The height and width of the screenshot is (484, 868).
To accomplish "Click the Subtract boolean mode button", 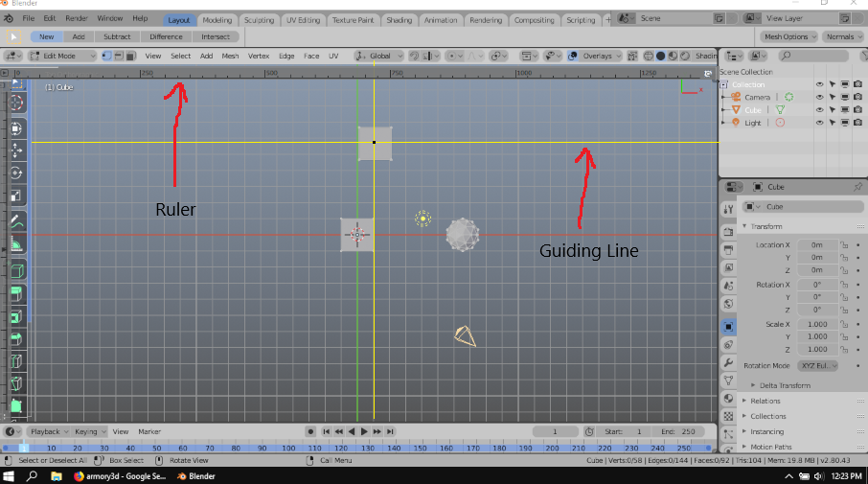I will [117, 36].
